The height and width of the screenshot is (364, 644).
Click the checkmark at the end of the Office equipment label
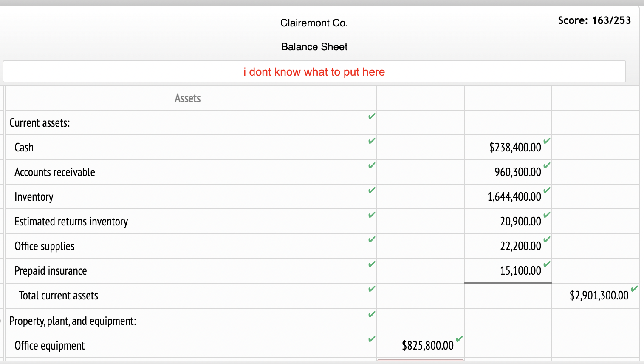pyautogui.click(x=372, y=339)
